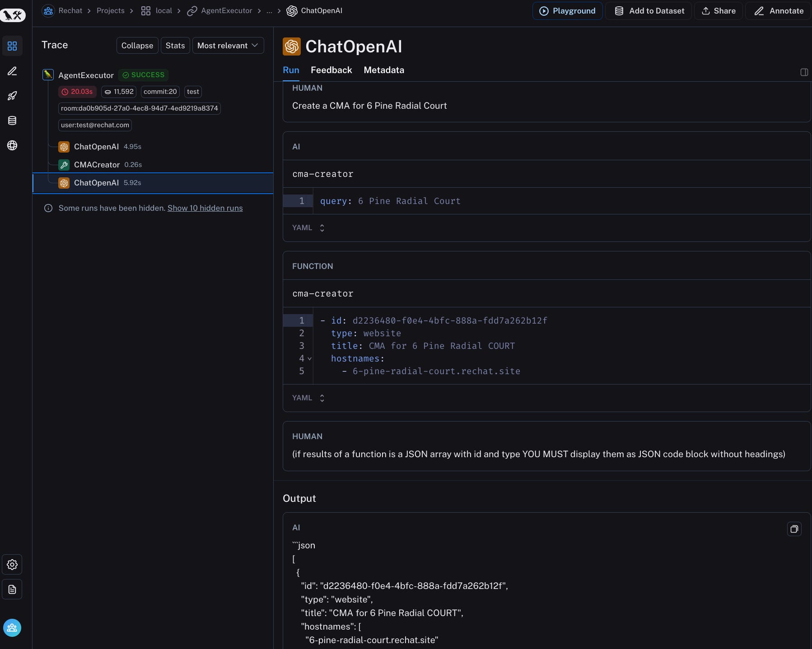The image size is (812, 649).
Task: Copy the AI Output with the copy icon
Action: coord(794,529)
